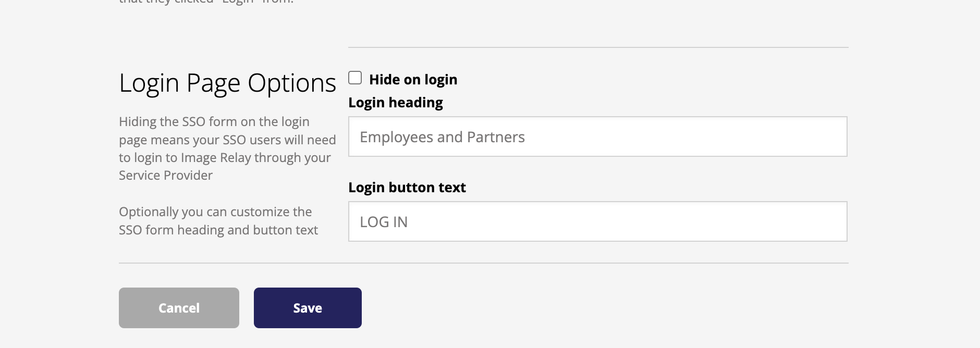
Task: Click the "Service Provider" text
Action: click(165, 176)
